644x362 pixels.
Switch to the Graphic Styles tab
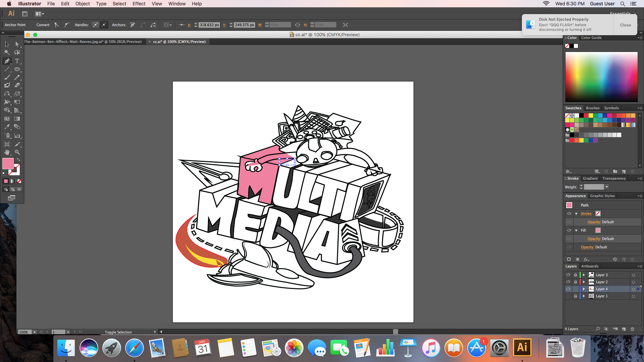click(x=602, y=196)
